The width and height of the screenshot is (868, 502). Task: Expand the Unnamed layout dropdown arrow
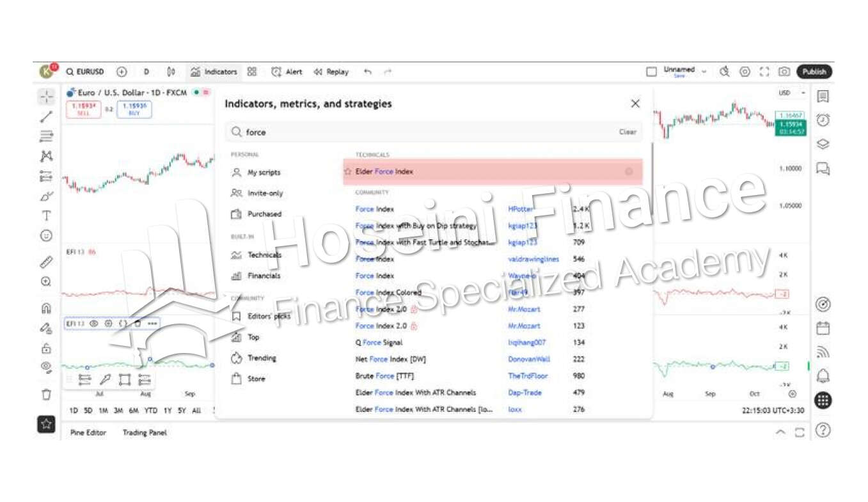[x=704, y=72]
